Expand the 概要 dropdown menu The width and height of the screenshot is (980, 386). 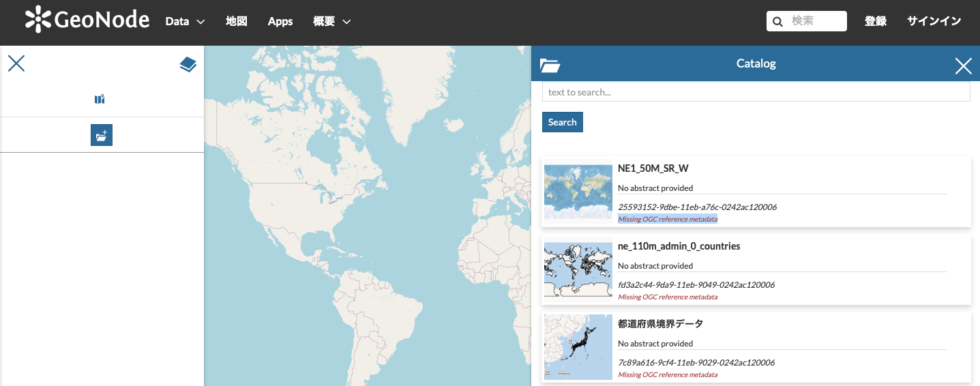pos(332,21)
